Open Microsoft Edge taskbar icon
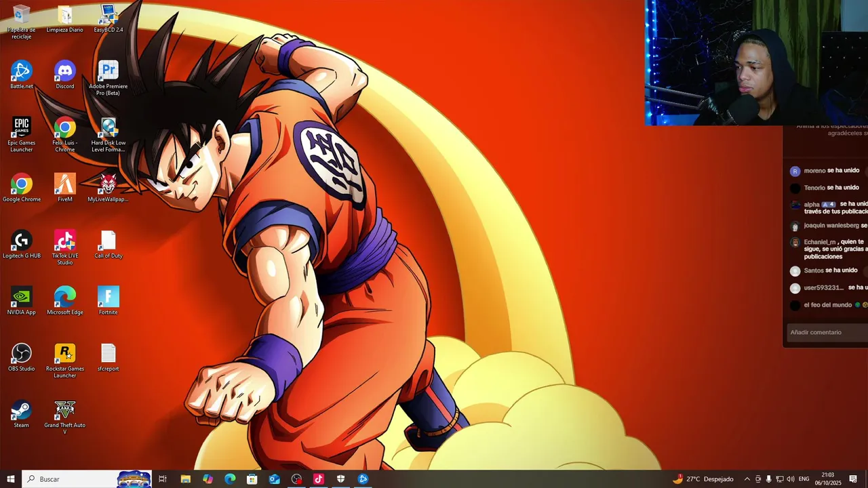 [230, 479]
